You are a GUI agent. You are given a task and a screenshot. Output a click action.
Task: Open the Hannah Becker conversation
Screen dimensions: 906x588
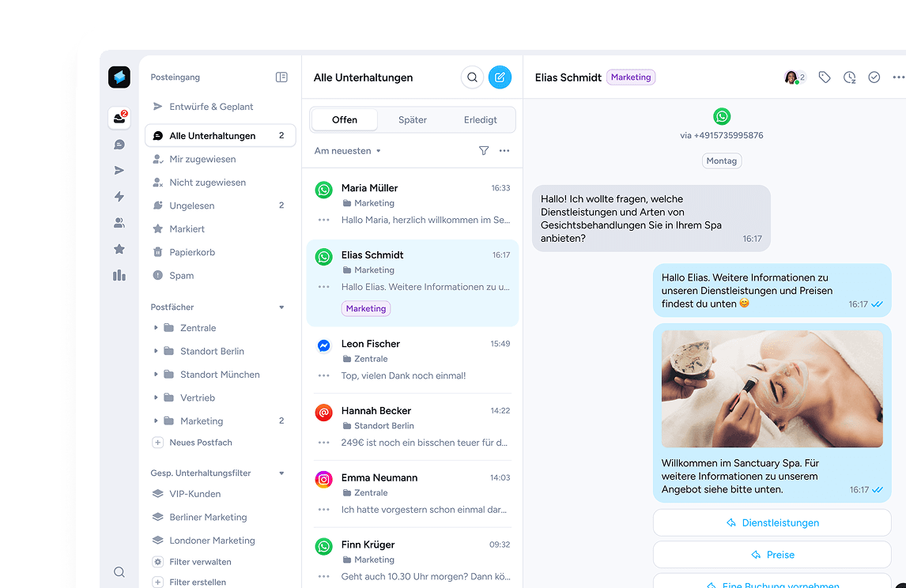point(412,427)
